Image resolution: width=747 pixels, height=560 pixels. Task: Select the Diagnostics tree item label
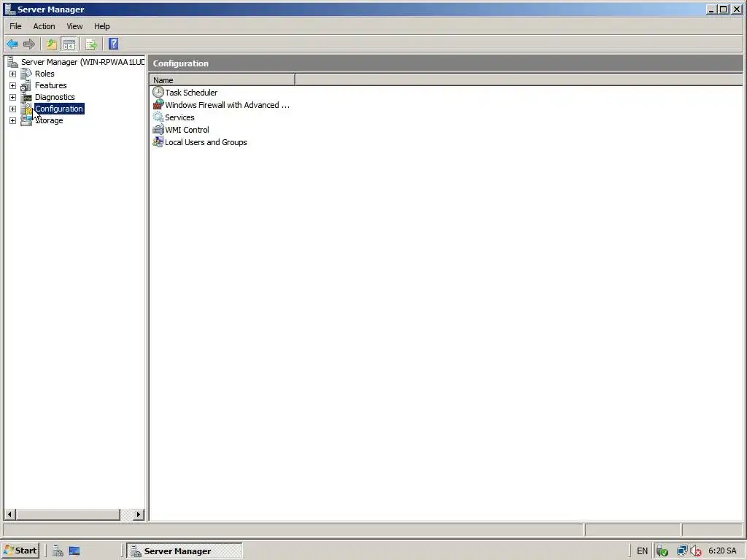click(x=55, y=97)
